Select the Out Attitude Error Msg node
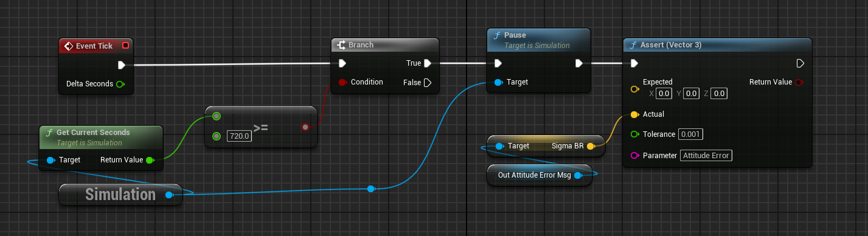The image size is (868, 236). [x=539, y=176]
